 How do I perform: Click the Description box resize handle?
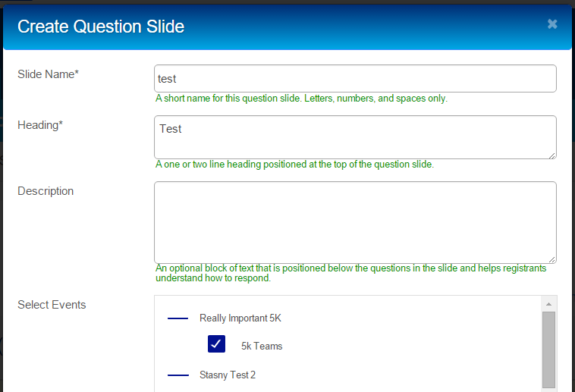point(551,259)
